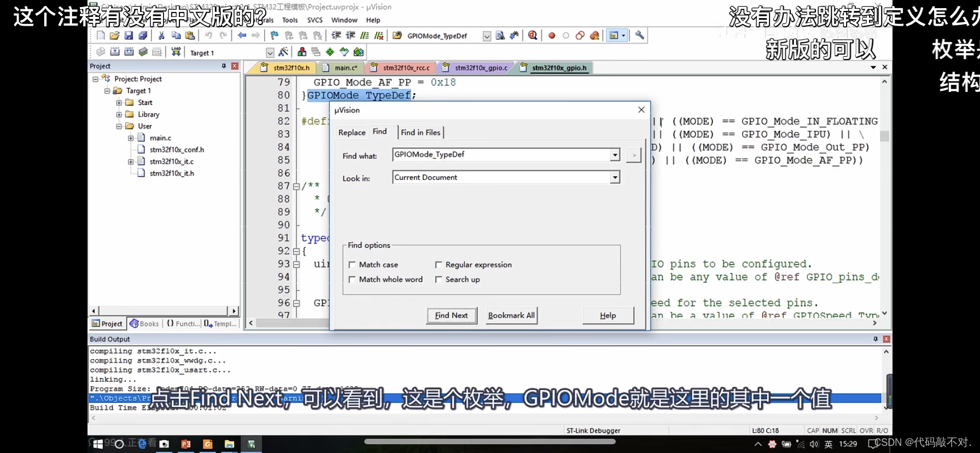
Task: Kill all breakpoints icon
Action: pyautogui.click(x=594, y=36)
